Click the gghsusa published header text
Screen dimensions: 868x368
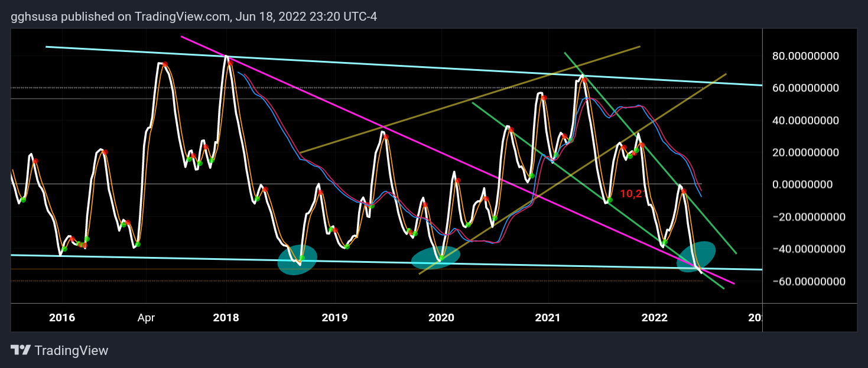194,17
